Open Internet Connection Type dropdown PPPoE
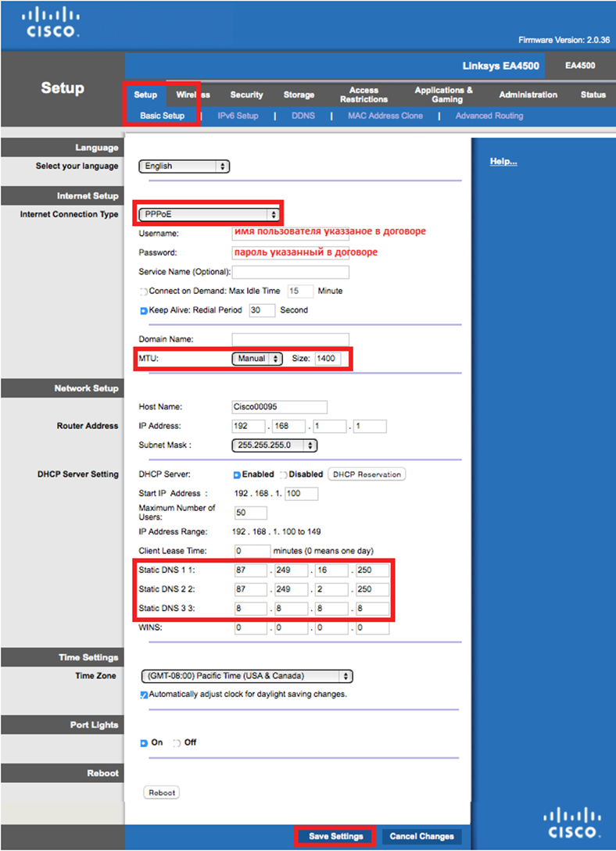Screen dimensions: 616x851 (209, 214)
